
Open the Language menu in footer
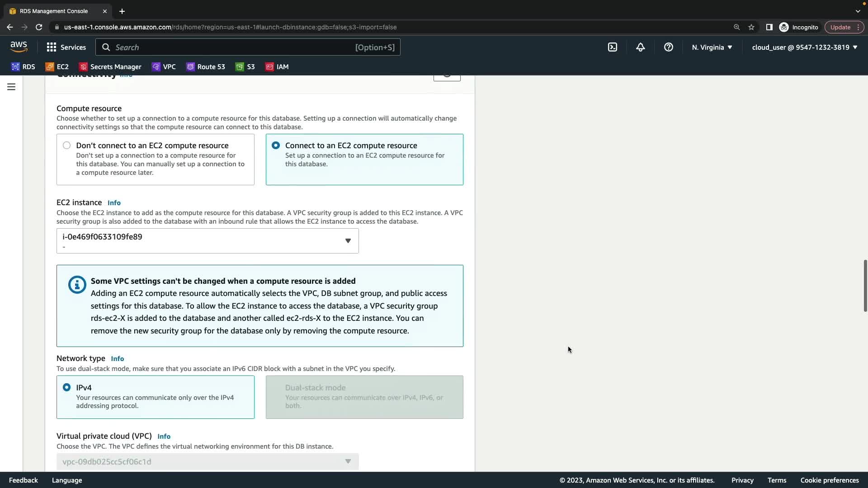pos(67,480)
